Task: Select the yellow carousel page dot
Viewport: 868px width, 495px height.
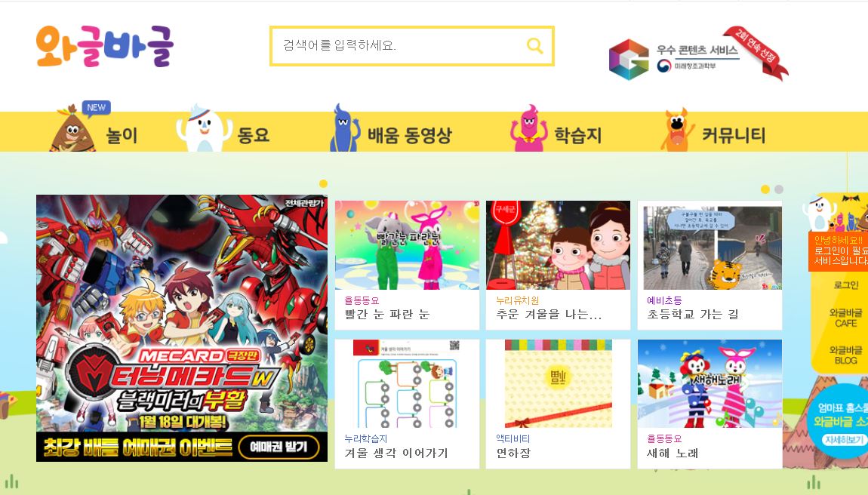Action: (x=765, y=189)
